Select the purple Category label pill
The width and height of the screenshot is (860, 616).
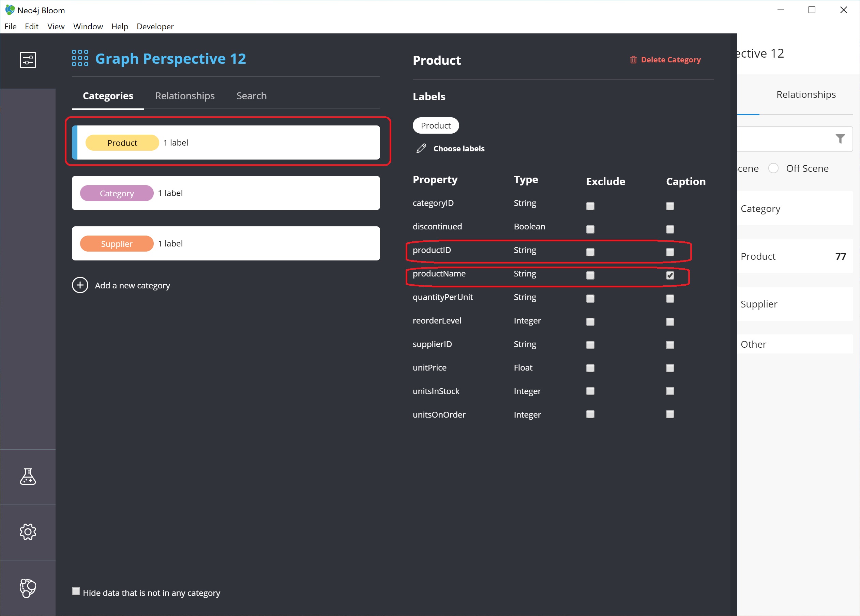tap(117, 193)
